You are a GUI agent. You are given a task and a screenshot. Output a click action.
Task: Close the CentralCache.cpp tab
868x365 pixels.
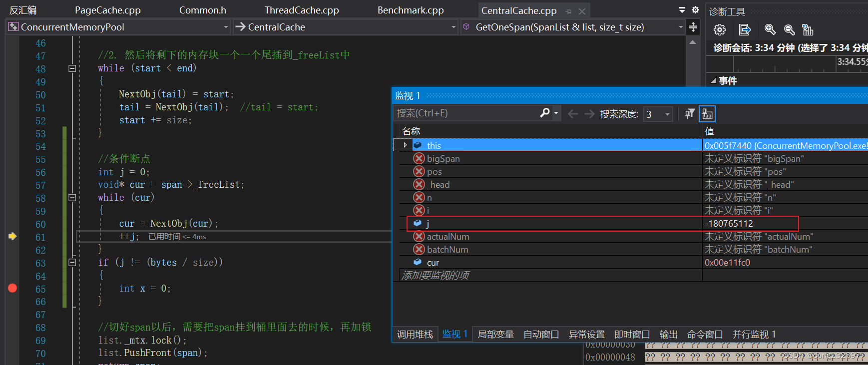582,11
